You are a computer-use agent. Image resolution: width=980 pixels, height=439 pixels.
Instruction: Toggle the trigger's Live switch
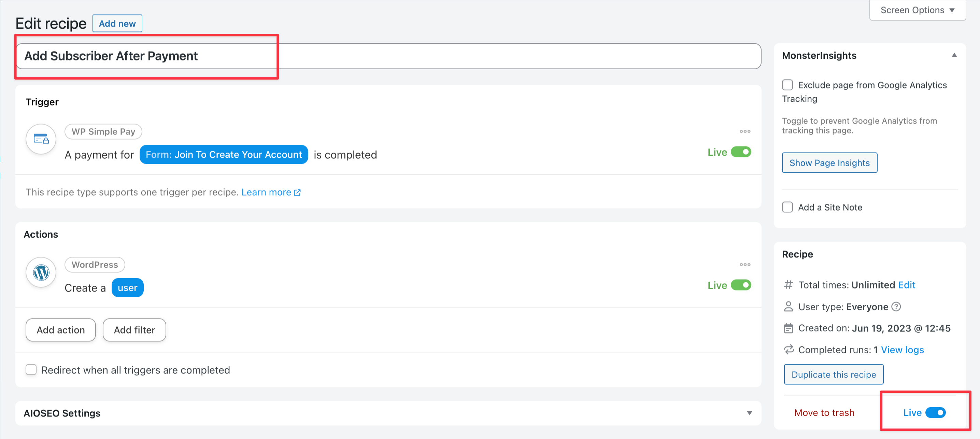pos(741,152)
